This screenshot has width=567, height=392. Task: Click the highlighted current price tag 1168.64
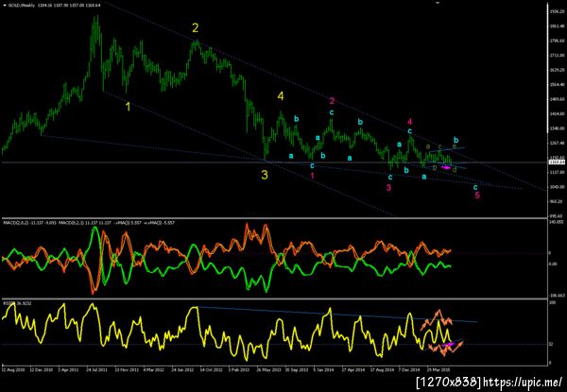pyautogui.click(x=555, y=162)
